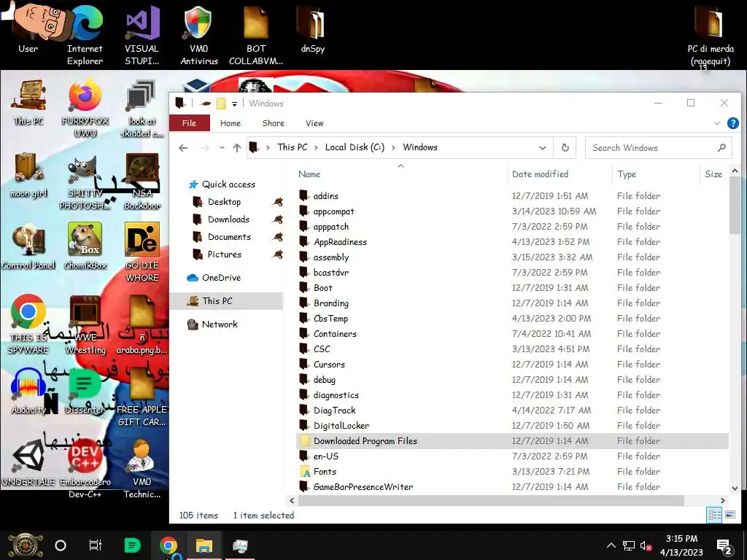Open File Explorer taskbar button

[x=204, y=545]
